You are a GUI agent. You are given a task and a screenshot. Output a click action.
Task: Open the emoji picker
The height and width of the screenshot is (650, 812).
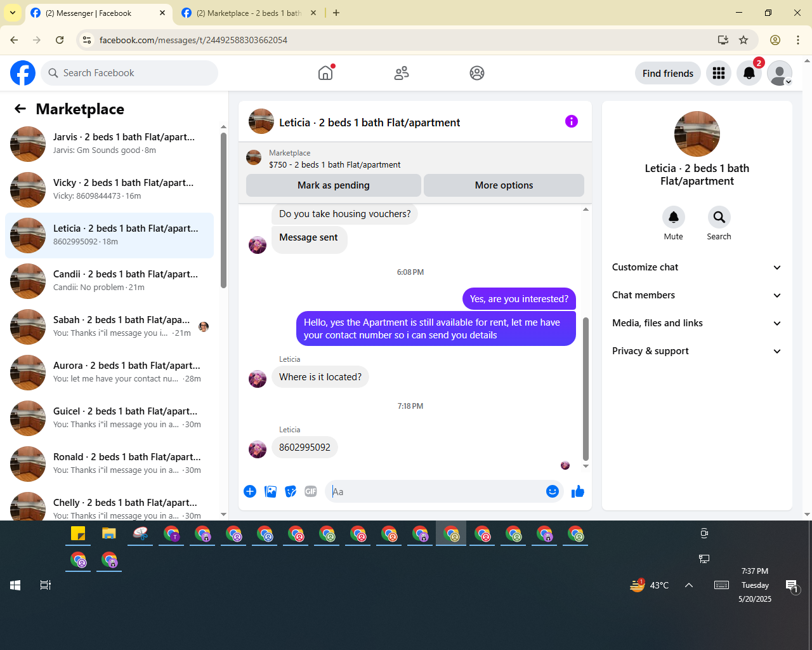click(553, 491)
